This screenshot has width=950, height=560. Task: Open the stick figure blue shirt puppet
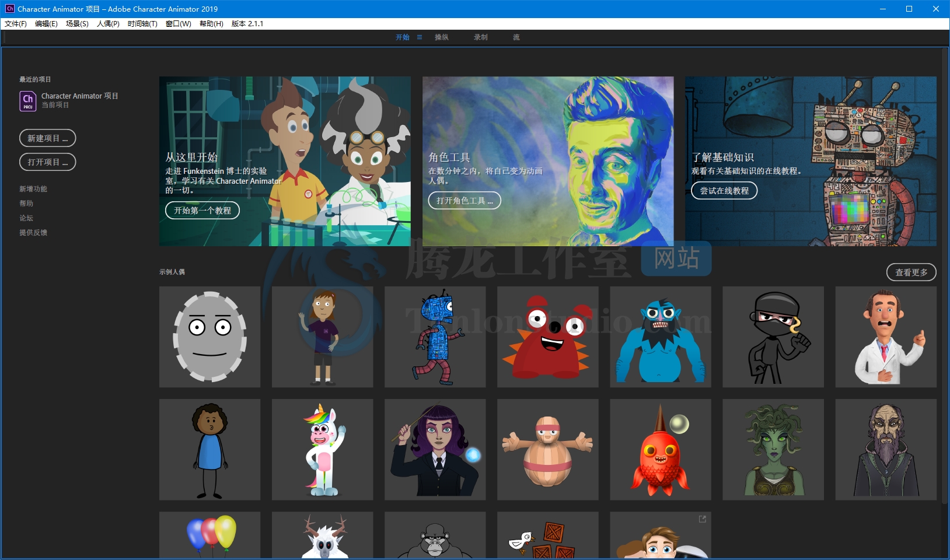pos(210,450)
